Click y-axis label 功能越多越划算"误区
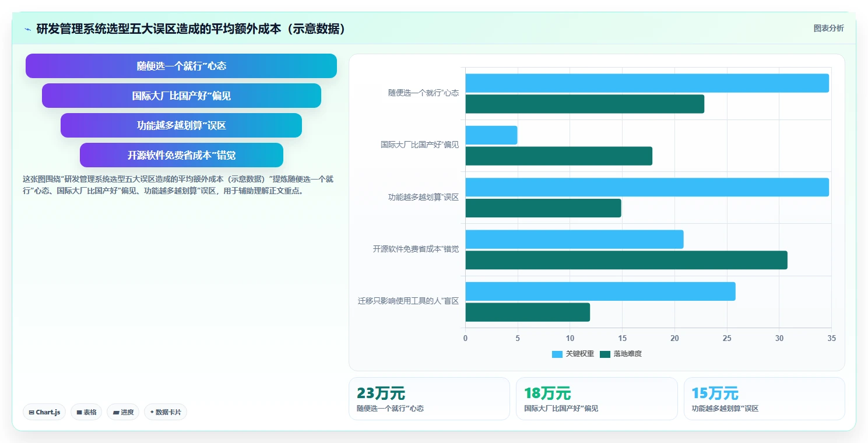868x443 pixels. pos(423,197)
